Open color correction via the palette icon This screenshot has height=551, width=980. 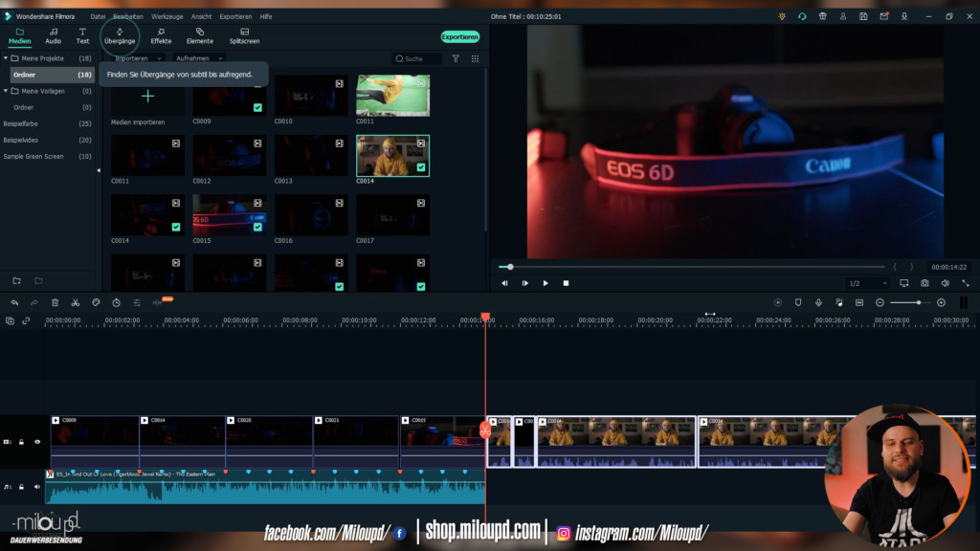pos(97,302)
